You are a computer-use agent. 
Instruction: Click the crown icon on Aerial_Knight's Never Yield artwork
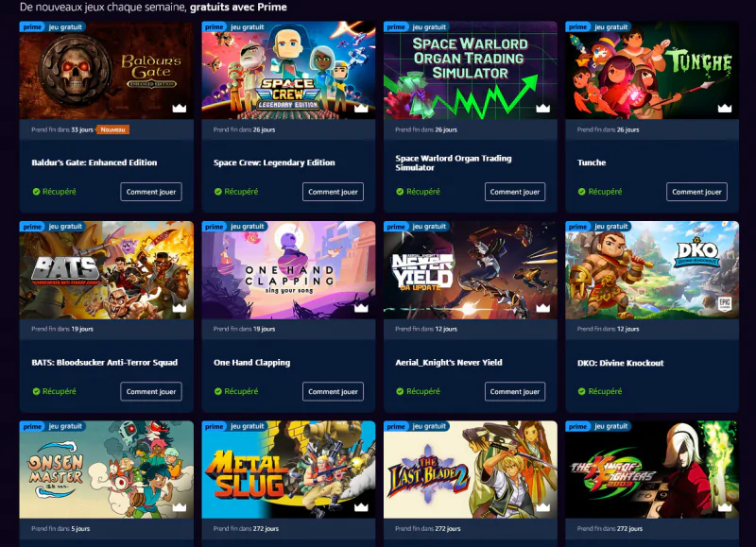click(x=542, y=307)
